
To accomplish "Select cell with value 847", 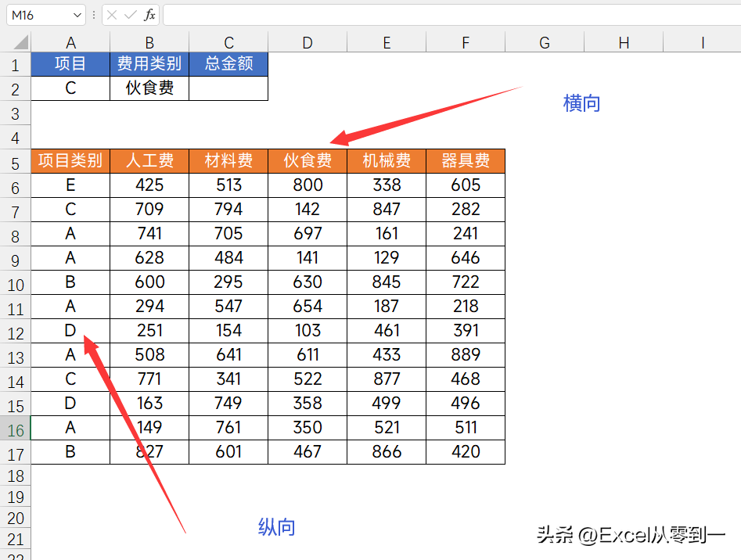I will (387, 209).
